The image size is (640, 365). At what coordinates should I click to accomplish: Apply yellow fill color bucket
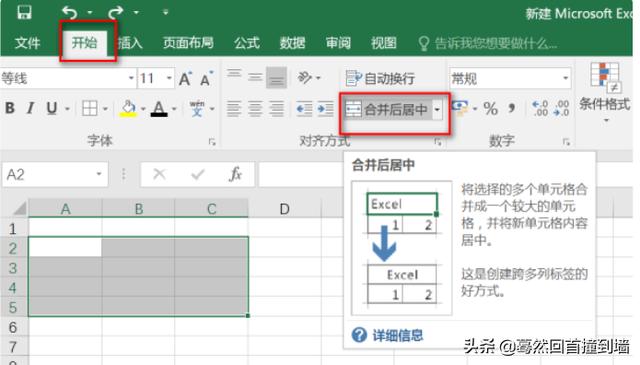(128, 109)
